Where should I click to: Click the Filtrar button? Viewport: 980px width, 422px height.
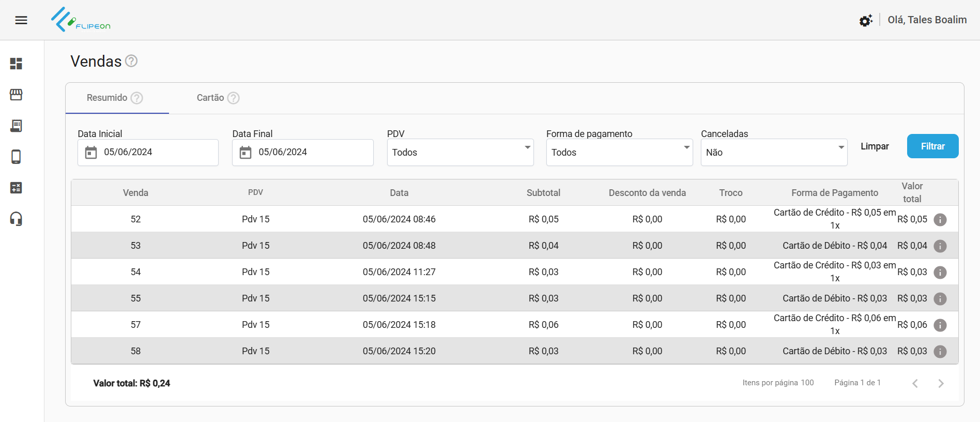[932, 146]
